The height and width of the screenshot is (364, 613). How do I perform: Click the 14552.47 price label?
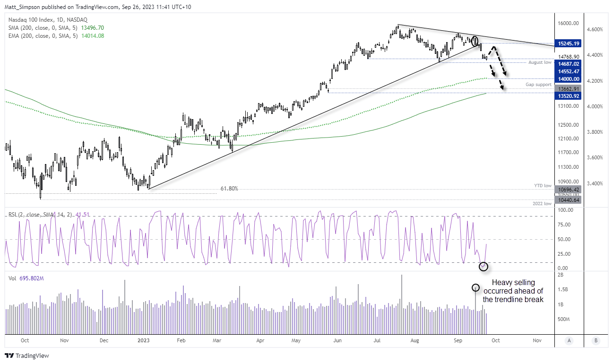tap(569, 71)
